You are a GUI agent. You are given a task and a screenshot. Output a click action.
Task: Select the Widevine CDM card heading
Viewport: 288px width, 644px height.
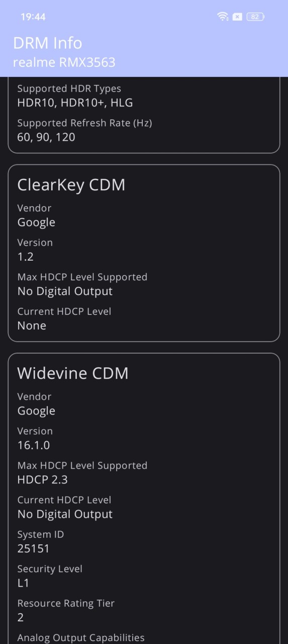click(x=73, y=373)
